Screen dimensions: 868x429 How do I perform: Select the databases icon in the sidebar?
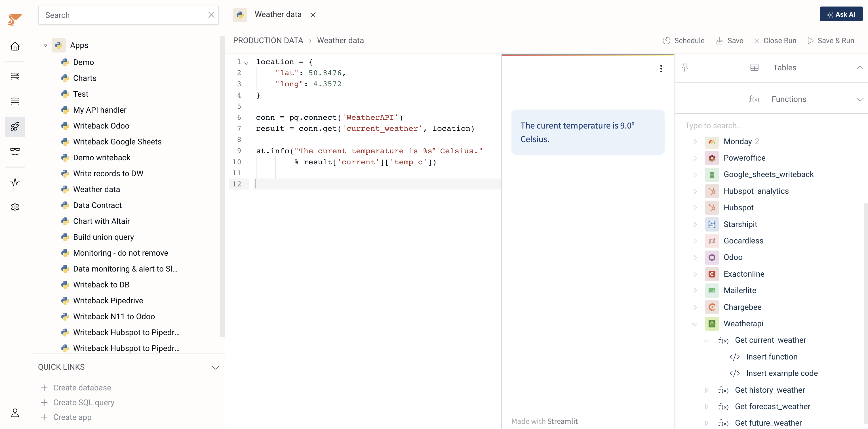click(x=15, y=77)
